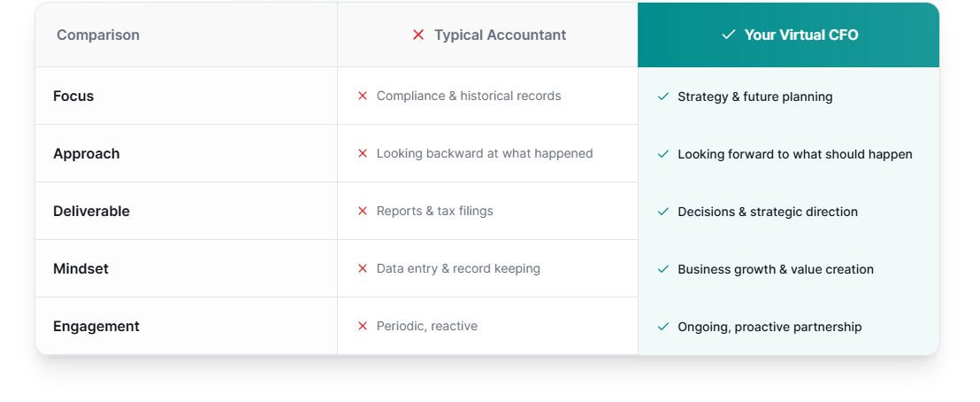Image resolution: width=980 pixels, height=402 pixels.
Task: Select the Your Virtual CFO header
Action: pos(801,35)
